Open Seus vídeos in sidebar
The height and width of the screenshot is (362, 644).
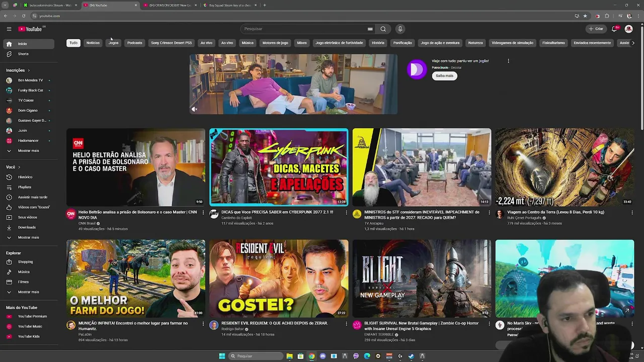tap(28, 217)
